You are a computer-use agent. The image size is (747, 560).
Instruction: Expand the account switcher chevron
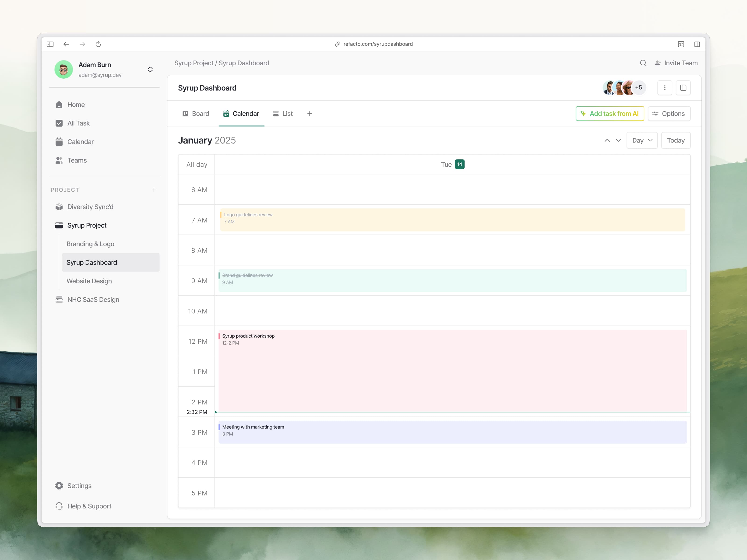point(150,70)
